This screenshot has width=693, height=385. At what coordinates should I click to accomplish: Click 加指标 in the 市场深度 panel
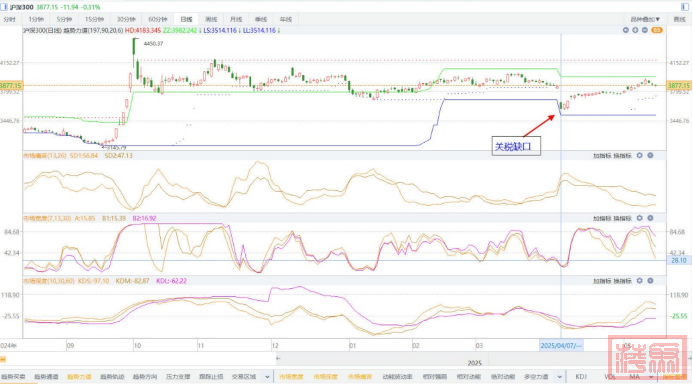point(602,281)
